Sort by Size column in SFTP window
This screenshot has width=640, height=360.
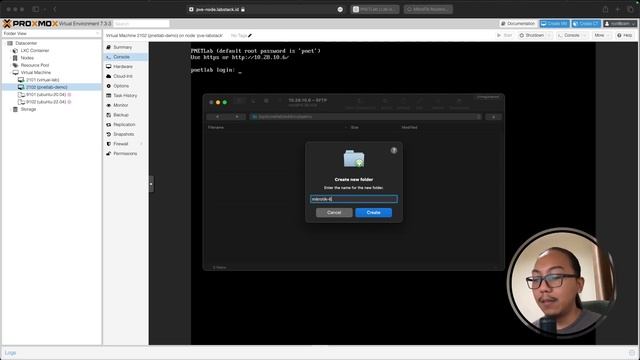pos(354,127)
